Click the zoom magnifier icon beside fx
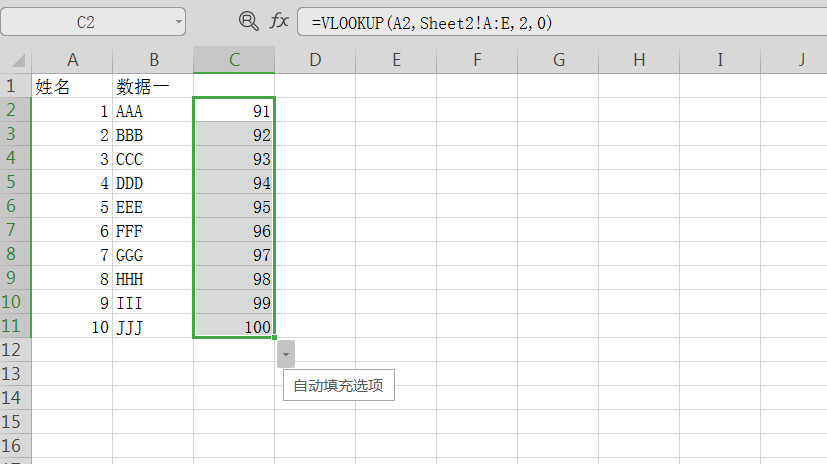Viewport: 827px width, 464px height. click(248, 21)
